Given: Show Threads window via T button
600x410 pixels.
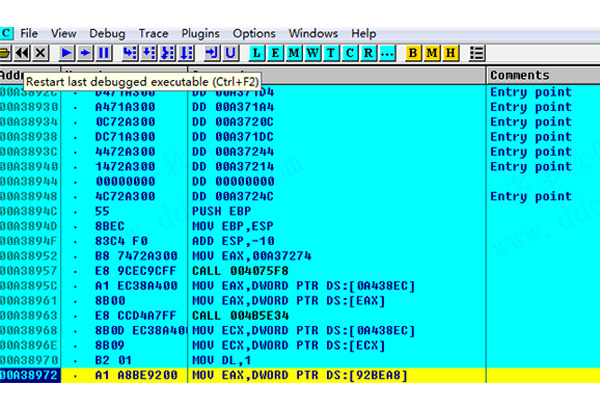Looking at the screenshot, I should coord(331,52).
